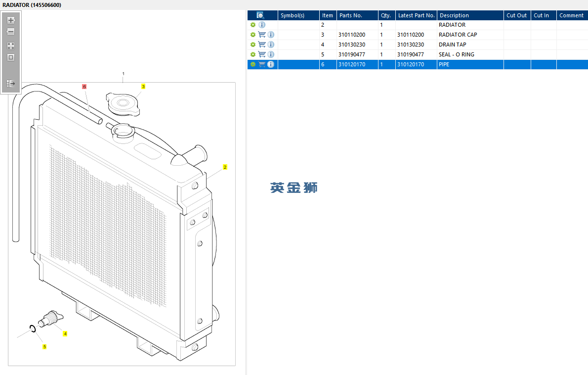Image resolution: width=588 pixels, height=375 pixels.
Task: Select callout 5 by the O-ring
Action: coord(44,347)
